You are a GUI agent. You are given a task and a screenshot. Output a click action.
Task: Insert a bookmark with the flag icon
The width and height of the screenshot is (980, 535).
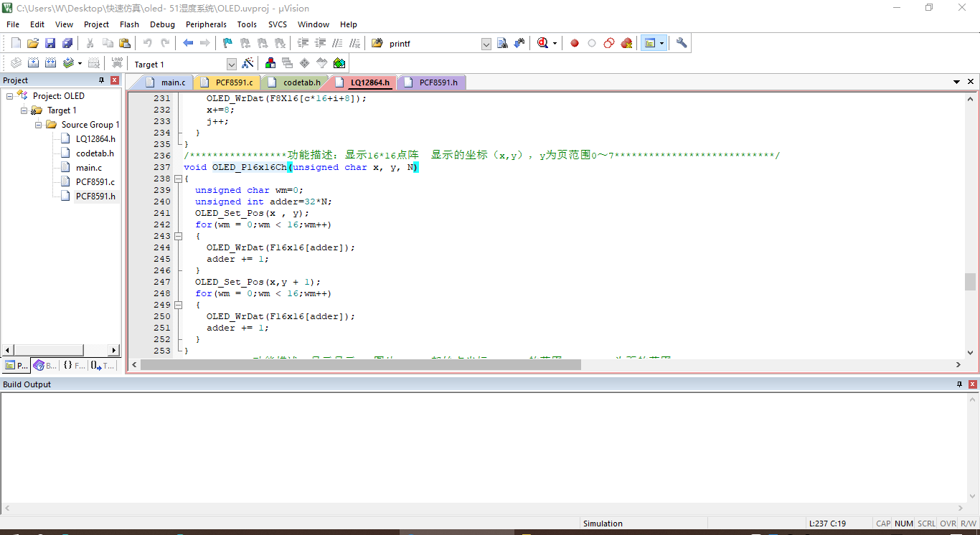click(x=227, y=43)
